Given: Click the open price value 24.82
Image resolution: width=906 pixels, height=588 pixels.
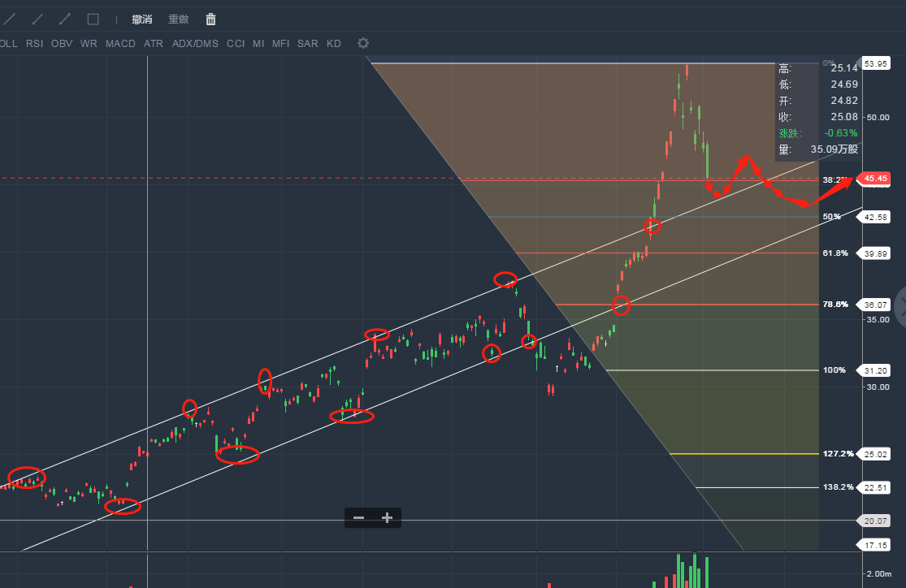Looking at the screenshot, I should click(x=844, y=101).
